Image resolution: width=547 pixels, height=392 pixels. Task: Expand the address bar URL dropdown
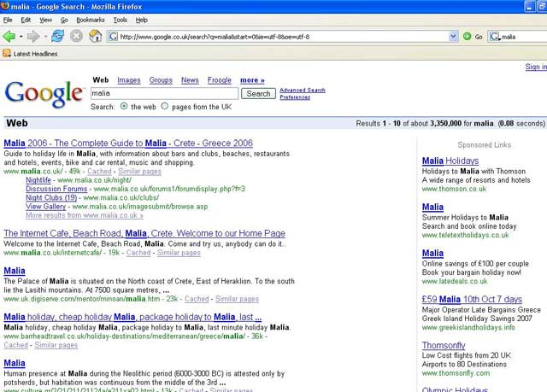tap(453, 36)
